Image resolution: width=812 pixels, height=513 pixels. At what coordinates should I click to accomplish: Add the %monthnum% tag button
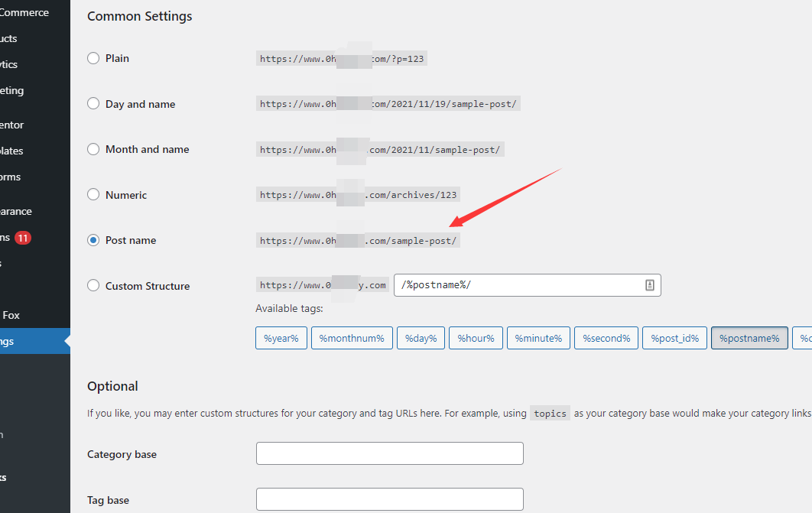(x=352, y=338)
